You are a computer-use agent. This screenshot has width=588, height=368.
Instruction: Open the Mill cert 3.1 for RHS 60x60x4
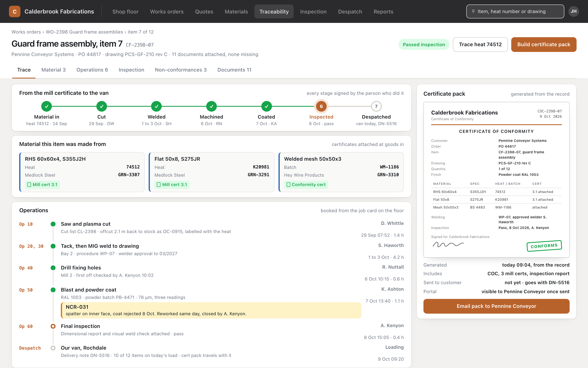42,185
